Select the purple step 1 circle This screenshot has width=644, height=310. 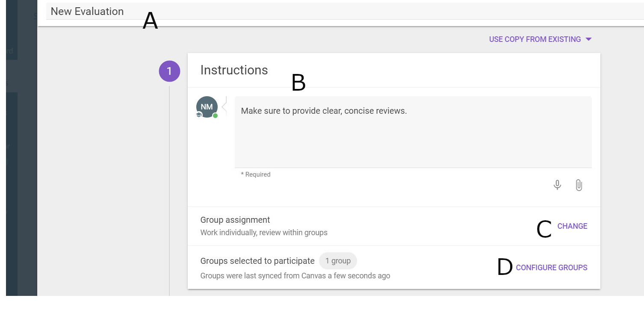point(169,71)
